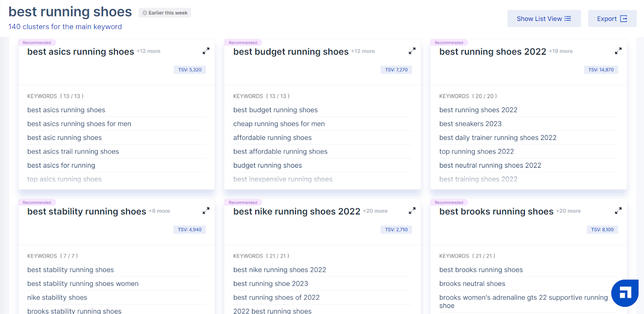Select keyword cheap running shoes for men

click(279, 124)
